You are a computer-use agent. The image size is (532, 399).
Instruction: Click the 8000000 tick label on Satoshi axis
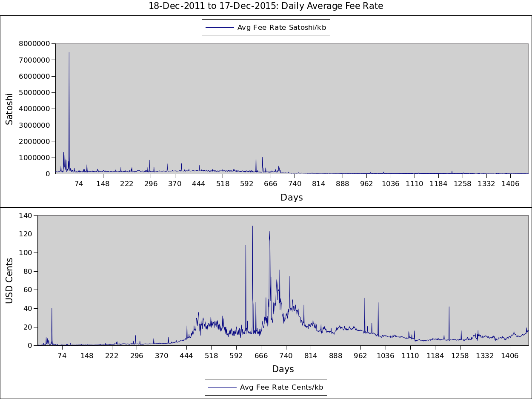[x=34, y=43]
